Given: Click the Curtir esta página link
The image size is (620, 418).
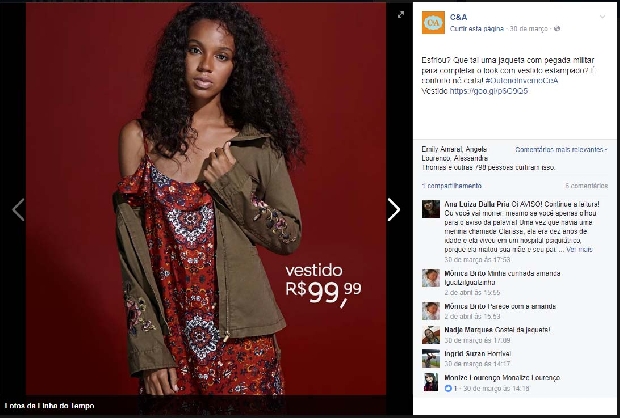Looking at the screenshot, I should coord(477,28).
